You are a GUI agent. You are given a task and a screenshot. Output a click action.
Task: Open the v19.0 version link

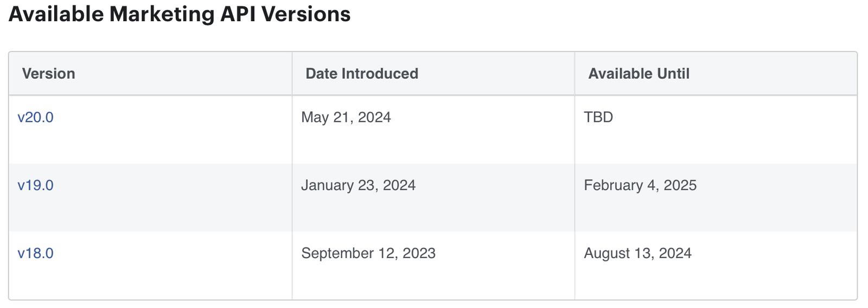click(35, 185)
